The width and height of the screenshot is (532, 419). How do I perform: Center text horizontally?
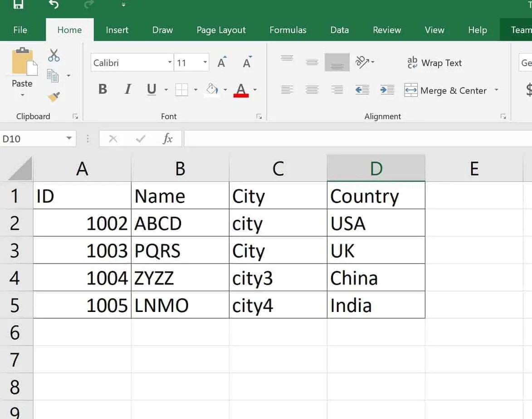tap(312, 90)
